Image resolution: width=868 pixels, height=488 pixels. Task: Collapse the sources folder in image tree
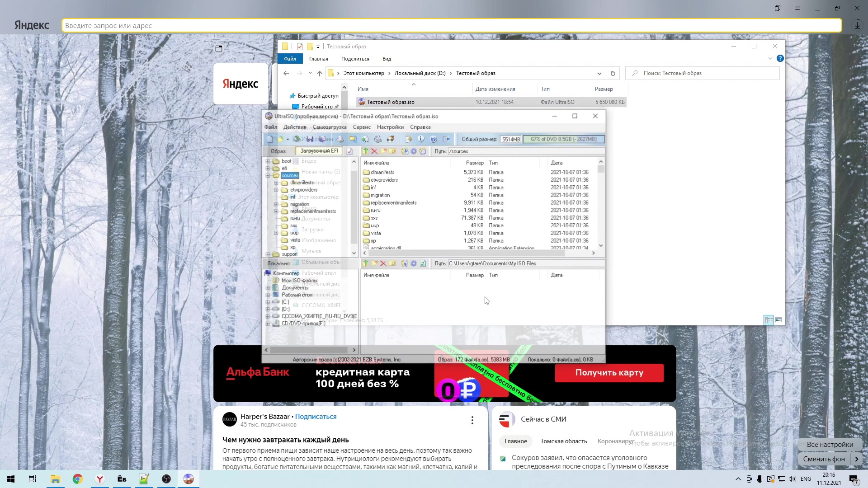point(268,176)
